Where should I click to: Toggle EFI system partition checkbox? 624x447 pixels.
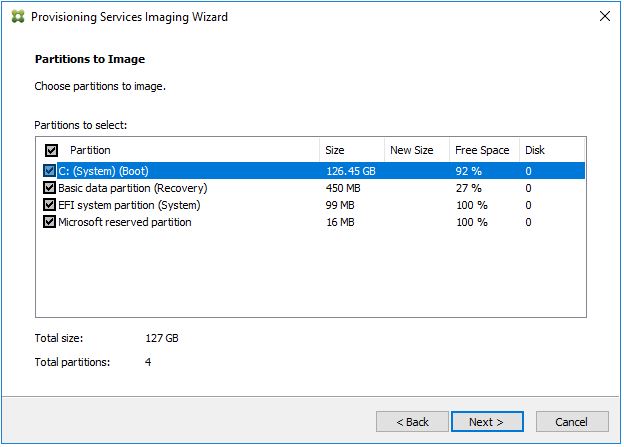50,205
